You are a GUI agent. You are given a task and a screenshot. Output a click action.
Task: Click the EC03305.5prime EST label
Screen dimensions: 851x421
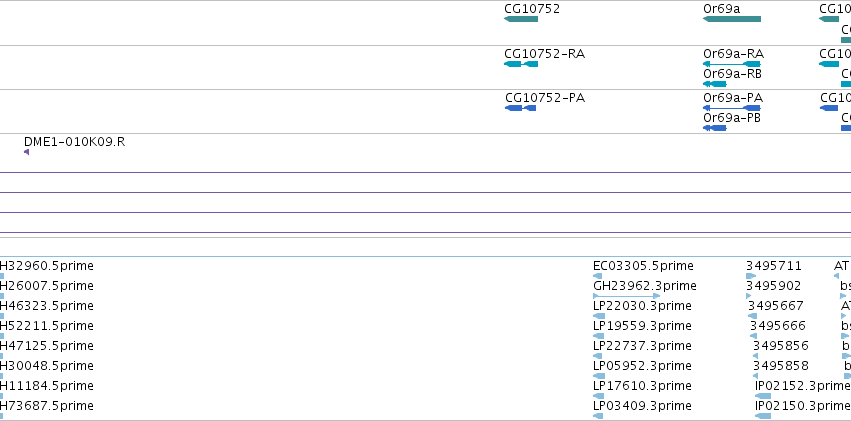point(643,266)
